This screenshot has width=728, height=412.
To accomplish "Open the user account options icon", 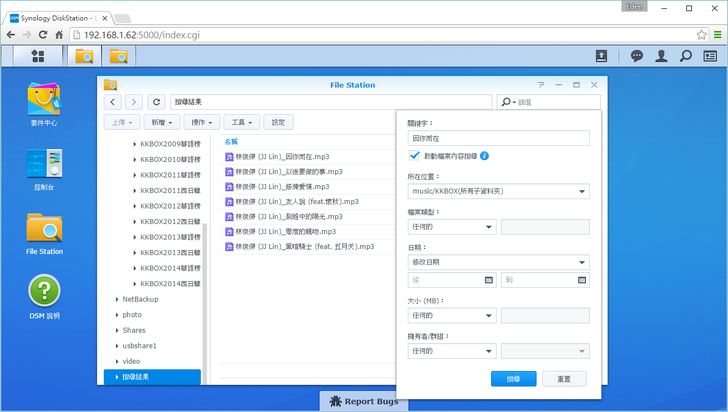I will pyautogui.click(x=661, y=56).
